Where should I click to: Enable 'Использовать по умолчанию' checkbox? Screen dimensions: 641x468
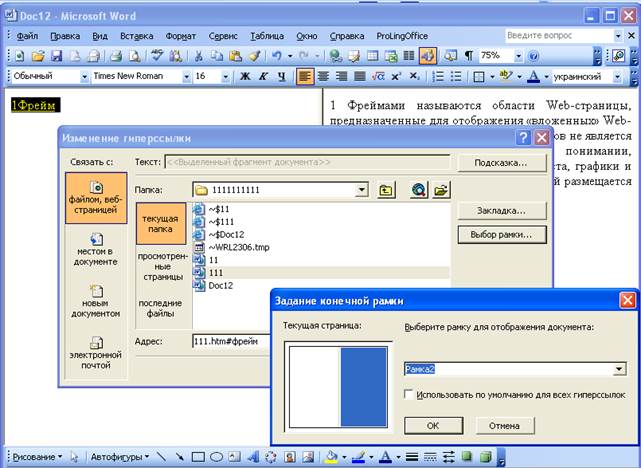[408, 394]
